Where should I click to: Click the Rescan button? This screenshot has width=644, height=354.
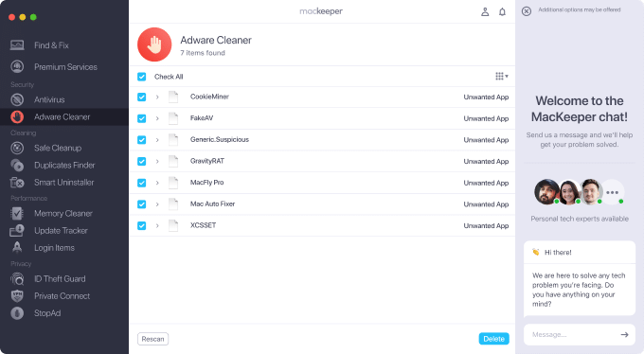pyautogui.click(x=152, y=339)
